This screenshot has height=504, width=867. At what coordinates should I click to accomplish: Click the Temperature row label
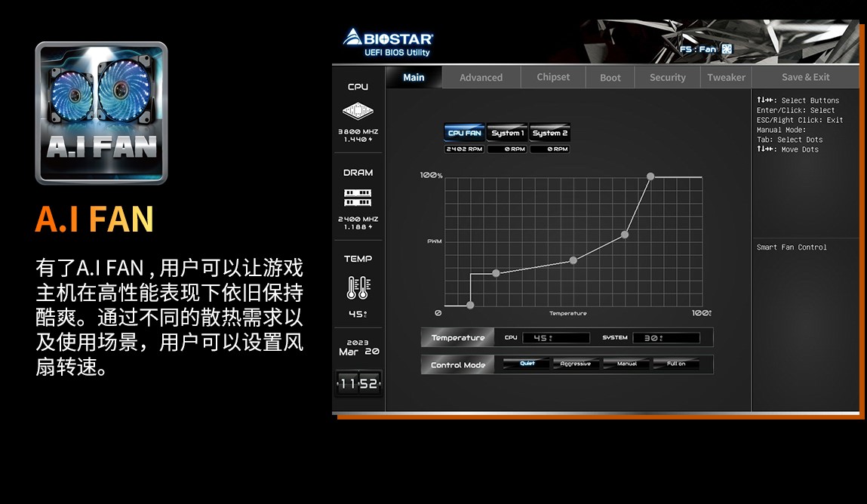tap(458, 338)
